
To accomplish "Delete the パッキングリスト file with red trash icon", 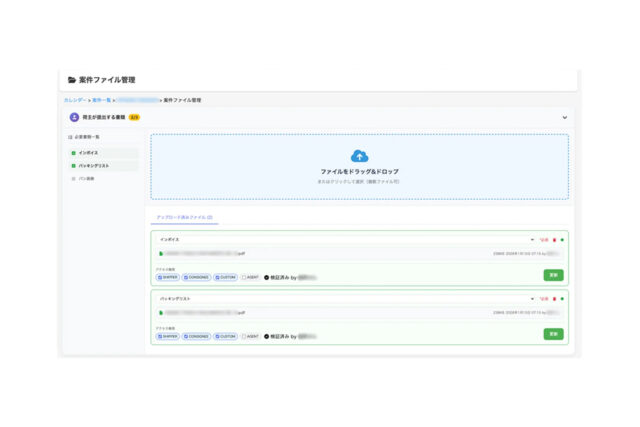I will tap(554, 299).
